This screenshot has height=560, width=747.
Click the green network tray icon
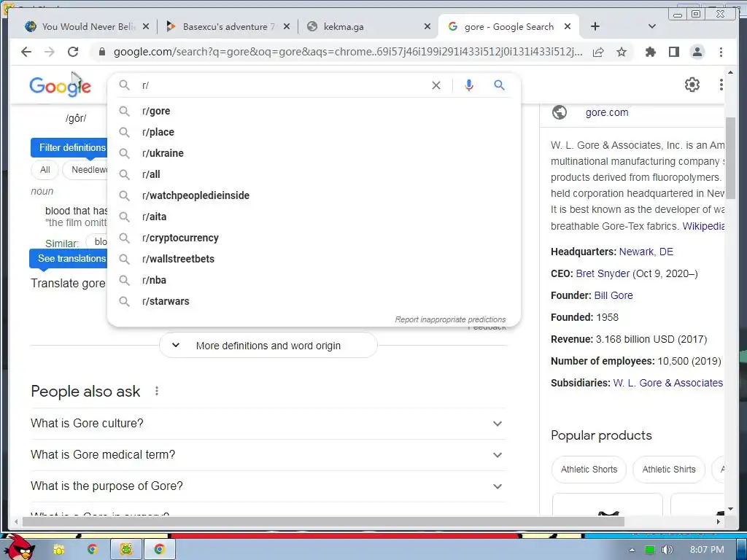pos(650,550)
